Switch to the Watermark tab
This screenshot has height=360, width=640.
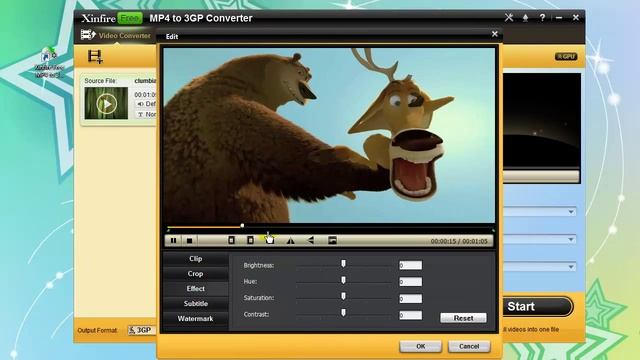pyautogui.click(x=196, y=319)
